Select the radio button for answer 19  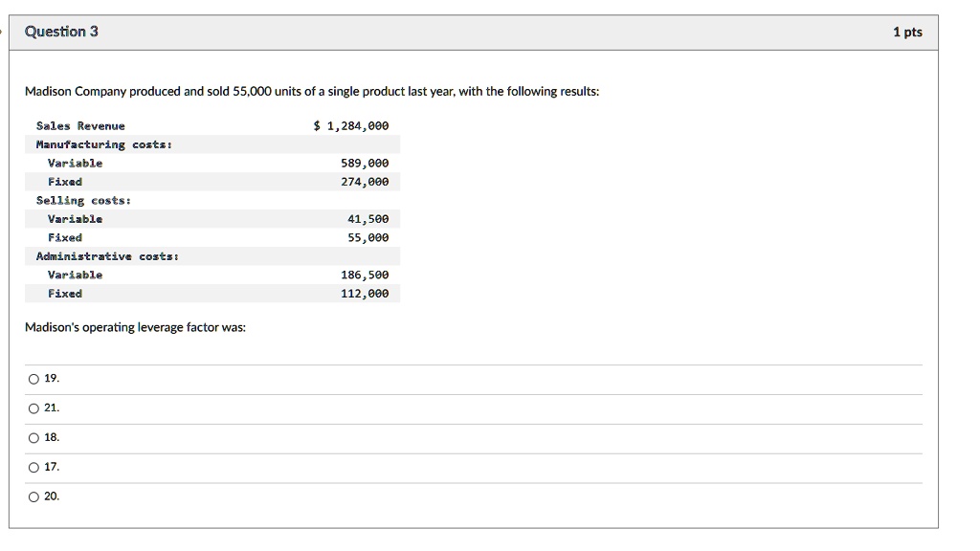pos(34,379)
